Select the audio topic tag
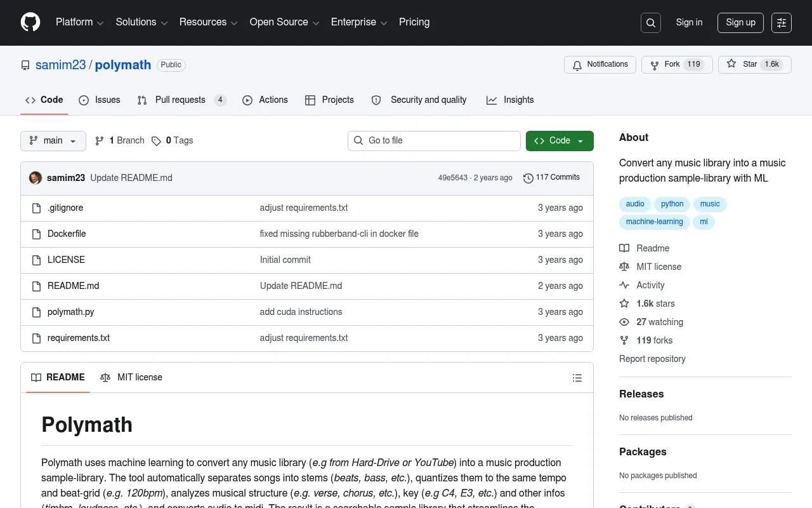Image resolution: width=812 pixels, height=508 pixels. point(635,204)
